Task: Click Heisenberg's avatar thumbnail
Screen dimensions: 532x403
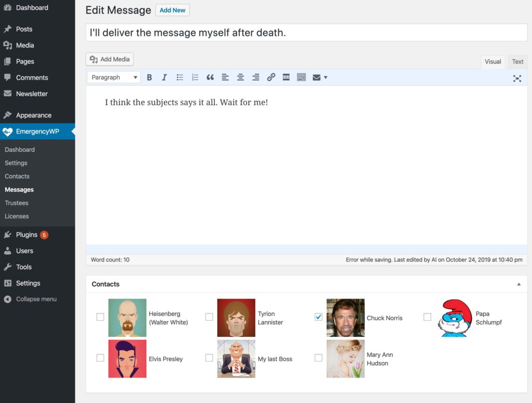Action: [x=127, y=318]
